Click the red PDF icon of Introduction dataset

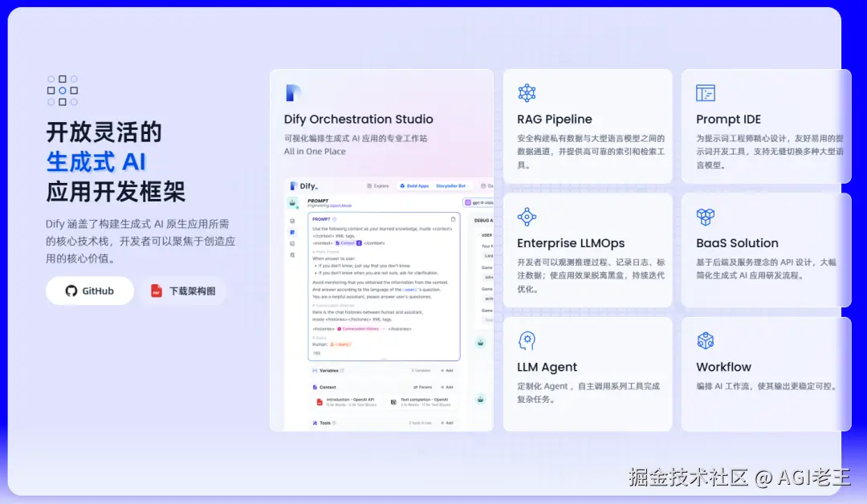tap(319, 402)
